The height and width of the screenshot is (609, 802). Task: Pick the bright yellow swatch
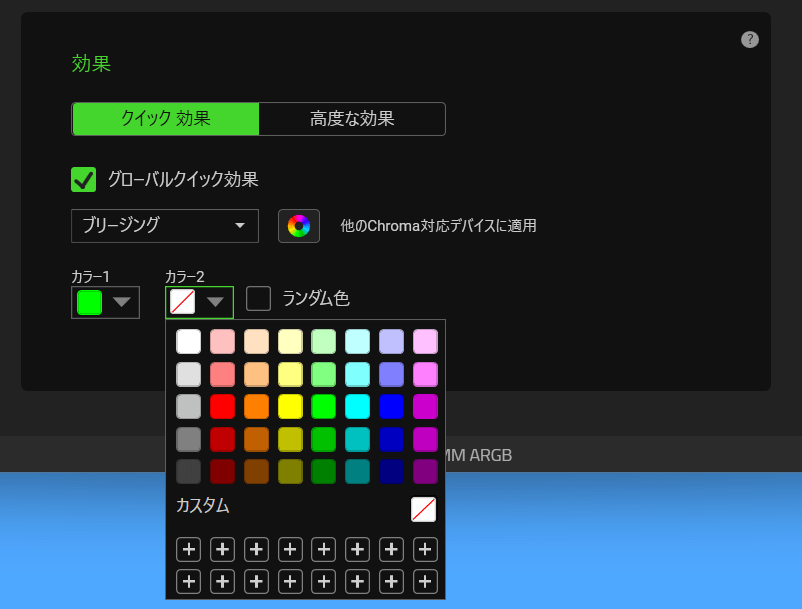[x=290, y=407]
